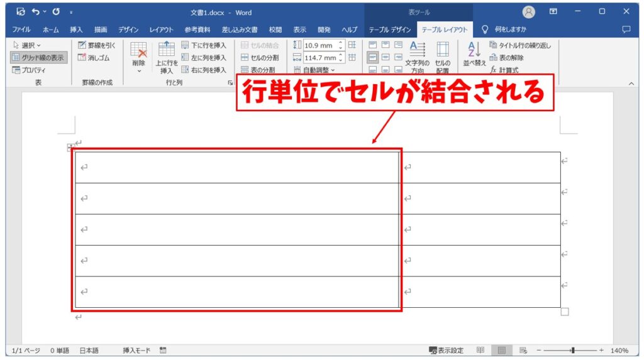
Task: Open the 表示 tab
Action: coord(299,30)
